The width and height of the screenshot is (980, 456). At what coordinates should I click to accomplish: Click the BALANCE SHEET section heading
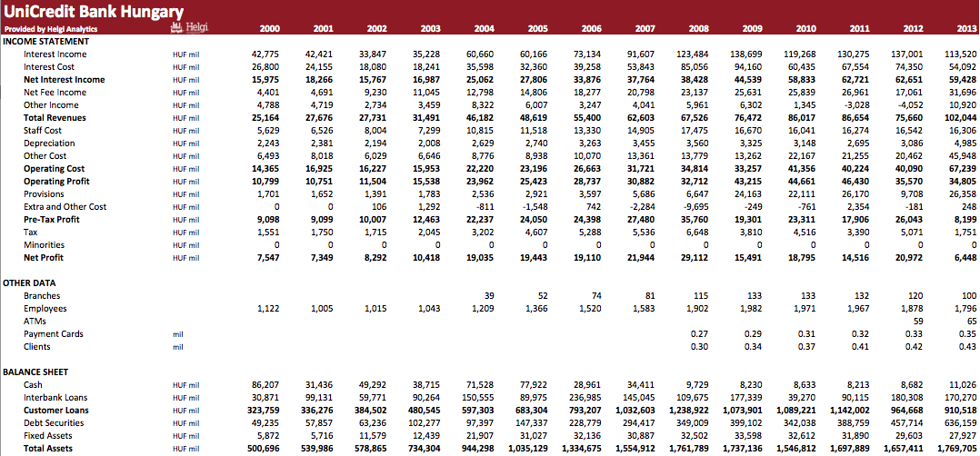(35, 372)
